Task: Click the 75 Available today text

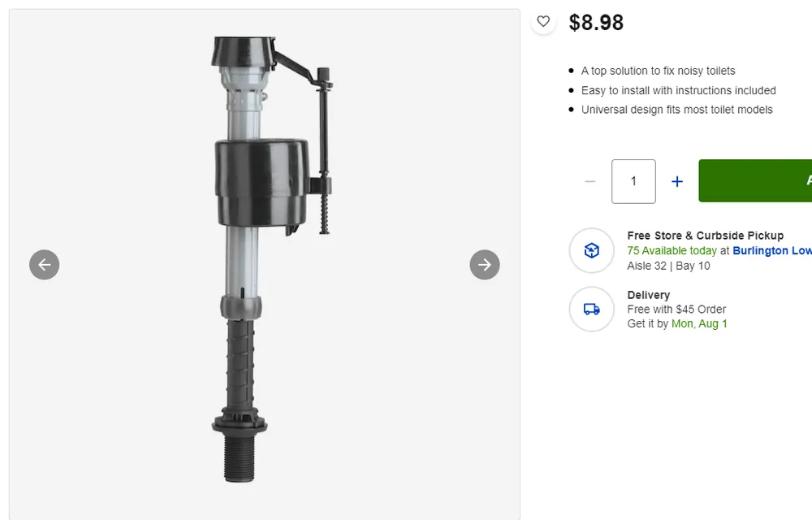Action: coord(672,251)
